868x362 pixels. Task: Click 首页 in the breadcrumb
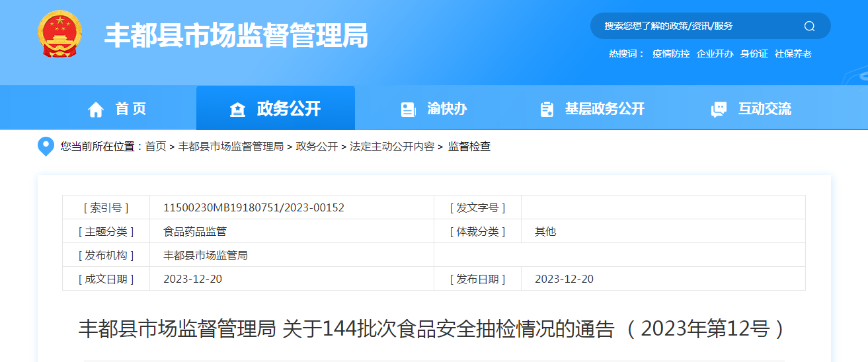pyautogui.click(x=156, y=146)
